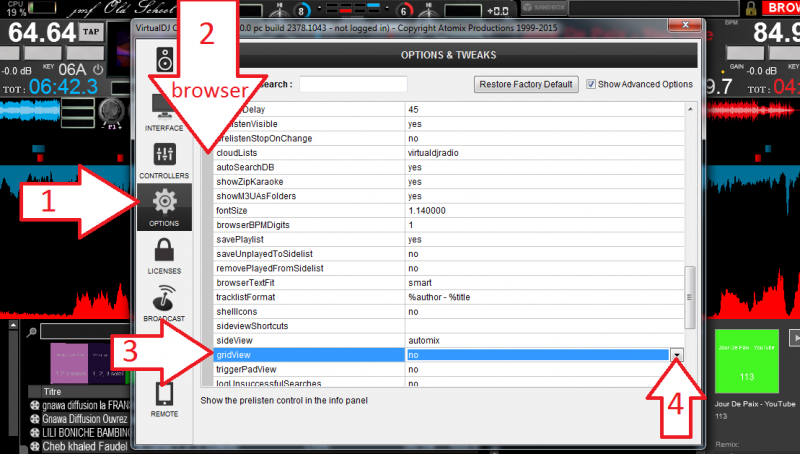
Task: Select the triggerPadView option row
Action: pos(448,369)
